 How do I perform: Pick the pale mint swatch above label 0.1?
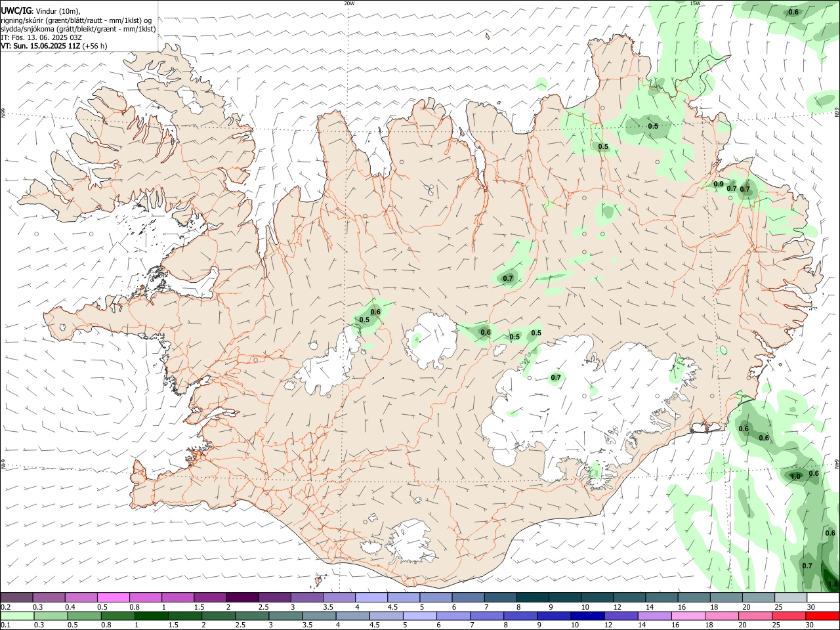(x=17, y=616)
